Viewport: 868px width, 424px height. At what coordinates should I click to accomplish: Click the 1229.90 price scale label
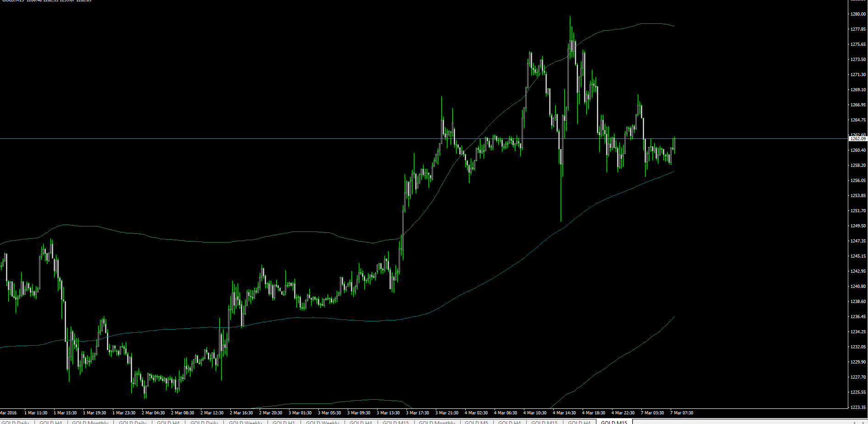[858, 362]
